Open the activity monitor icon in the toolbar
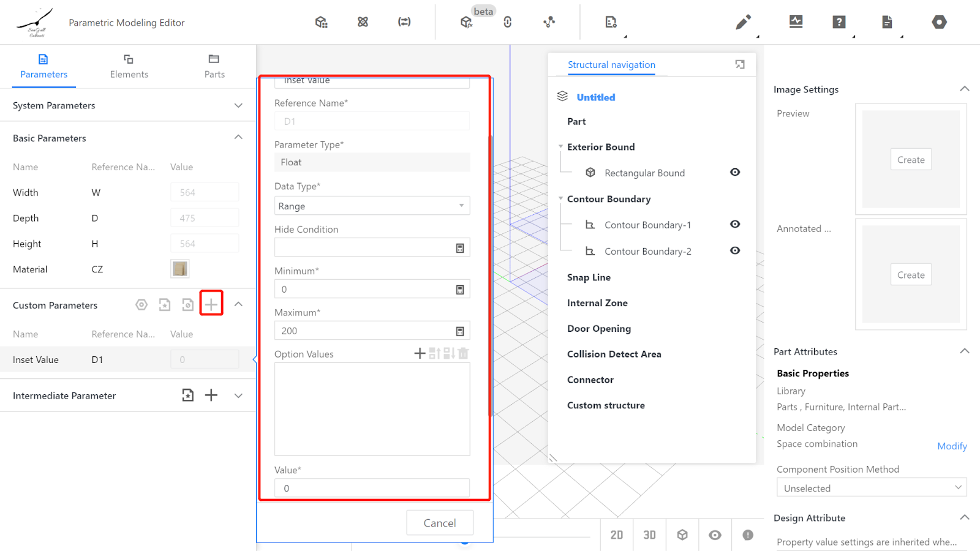Viewport: 980px width, 551px height. (796, 22)
